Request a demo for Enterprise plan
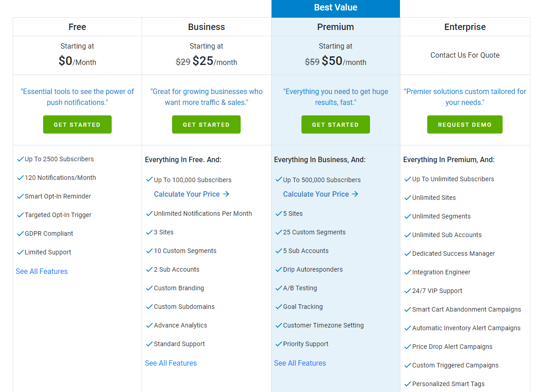This screenshot has width=538, height=392. coord(464,124)
